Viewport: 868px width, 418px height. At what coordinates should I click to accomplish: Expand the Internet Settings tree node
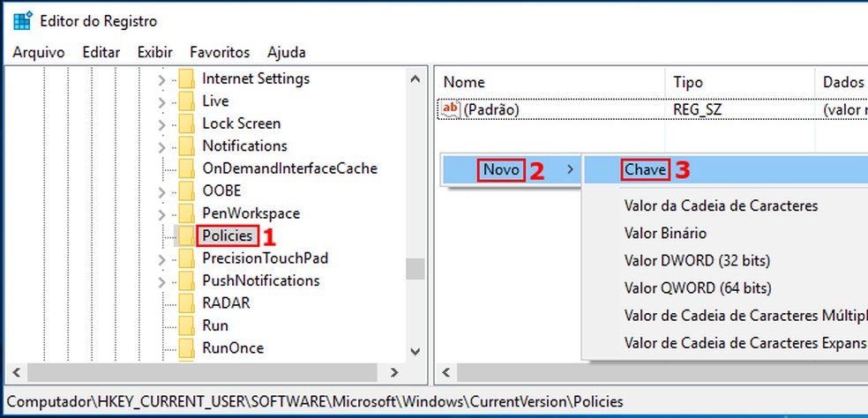161,79
